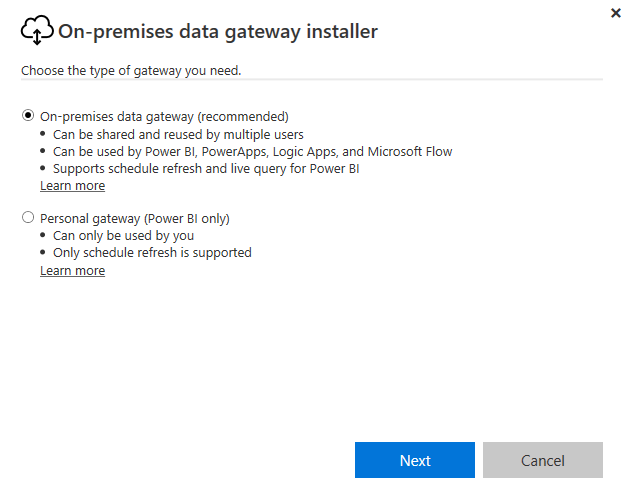Click the 'Can only be used by you' line
The height and width of the screenshot is (499, 628).
[x=123, y=235]
